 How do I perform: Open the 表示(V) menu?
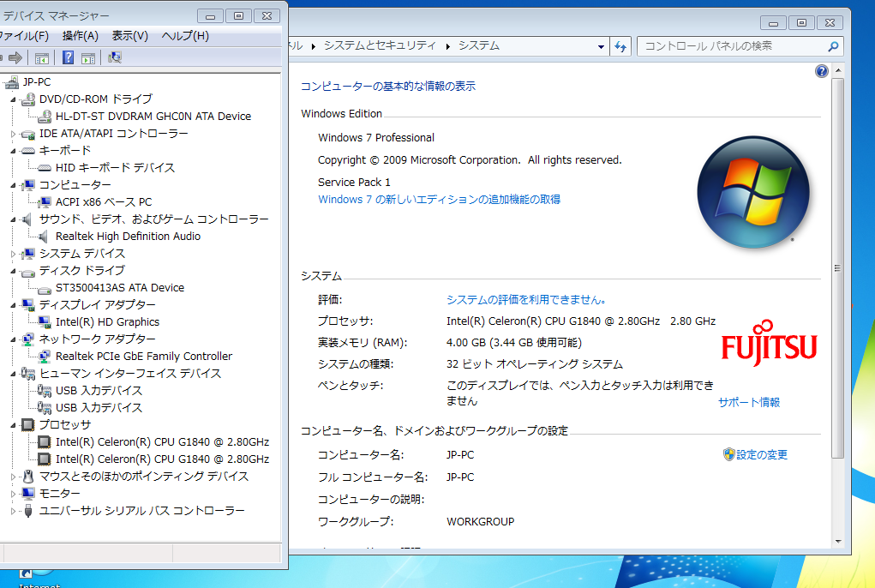(130, 36)
